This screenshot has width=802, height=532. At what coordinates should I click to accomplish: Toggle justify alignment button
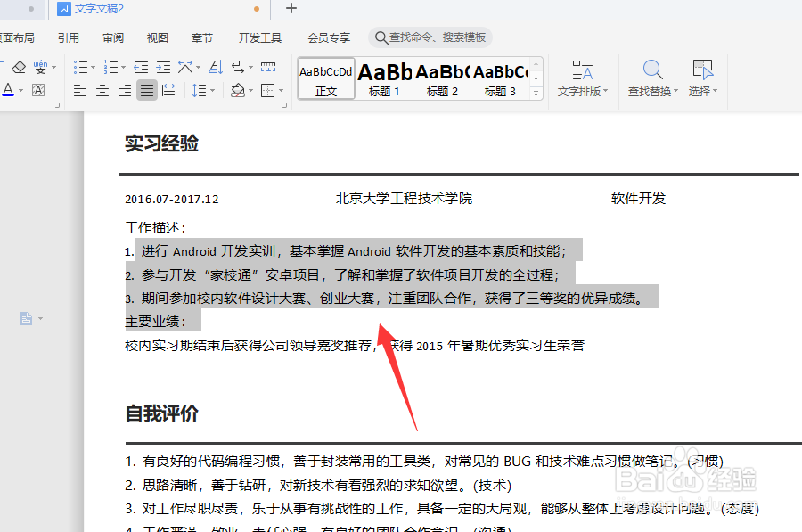[x=147, y=91]
